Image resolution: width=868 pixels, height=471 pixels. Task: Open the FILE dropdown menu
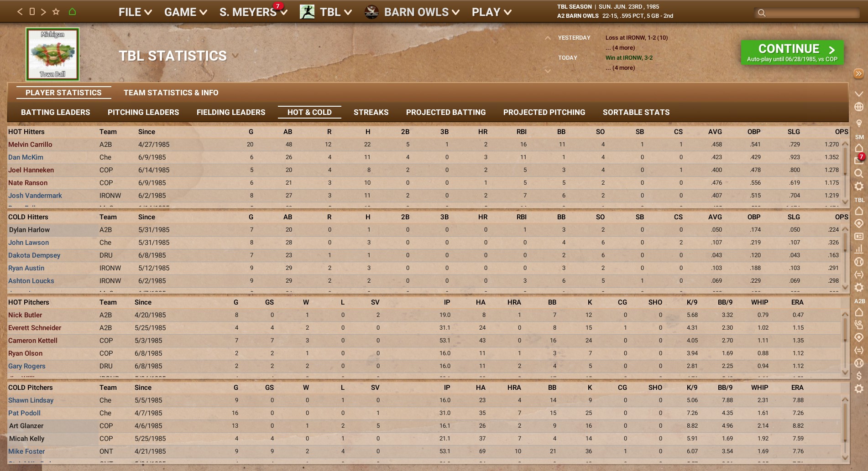pos(135,12)
